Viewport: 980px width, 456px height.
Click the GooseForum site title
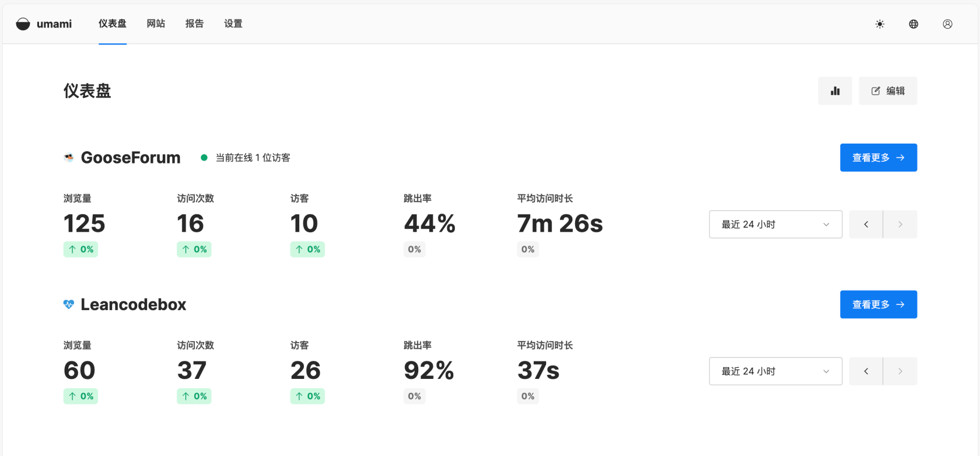[131, 158]
